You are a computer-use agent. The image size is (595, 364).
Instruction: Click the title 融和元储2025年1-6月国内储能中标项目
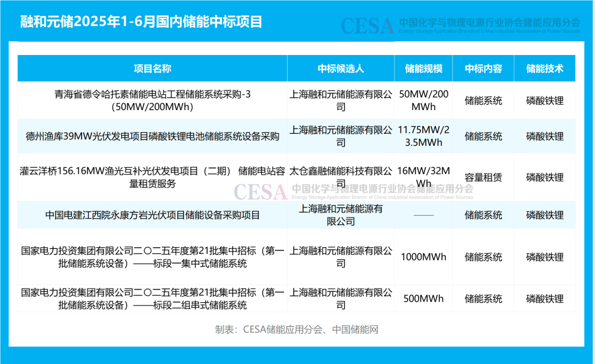[x=141, y=22]
